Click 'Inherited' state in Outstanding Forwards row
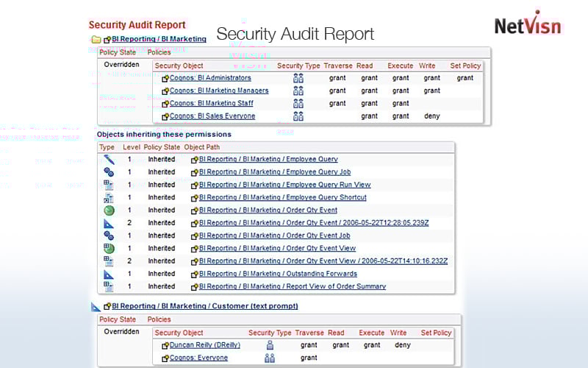This screenshot has width=588, height=368. 161,274
